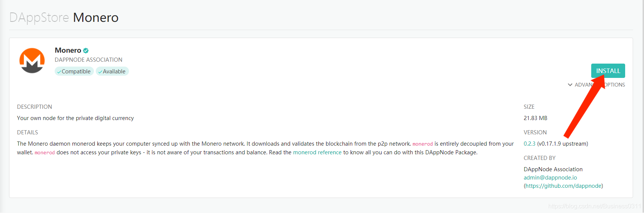Click the Monero logo icon
Image resolution: width=644 pixels, height=213 pixels.
coord(32,61)
